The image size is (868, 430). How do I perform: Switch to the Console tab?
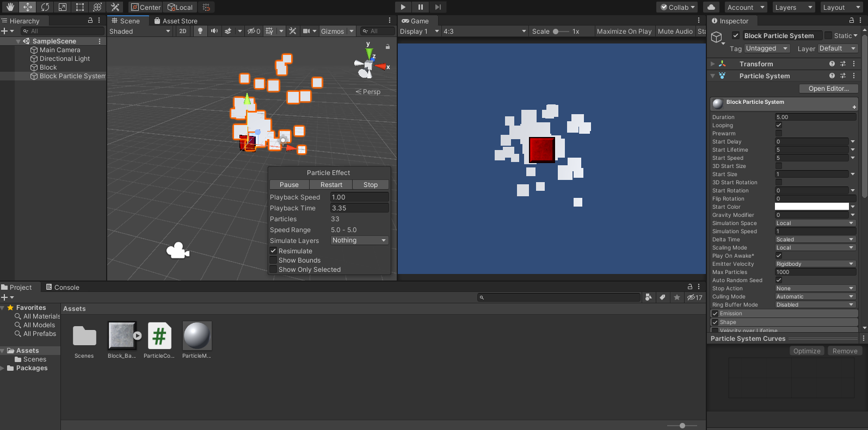(x=63, y=287)
